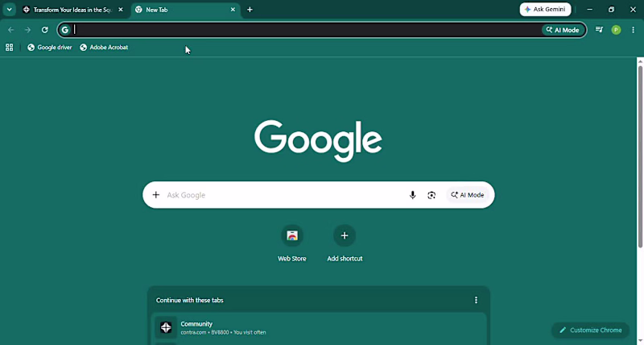Viewport: 644px width, 345px height.
Task: Close the Transform Your Ideas tab
Action: (121, 10)
